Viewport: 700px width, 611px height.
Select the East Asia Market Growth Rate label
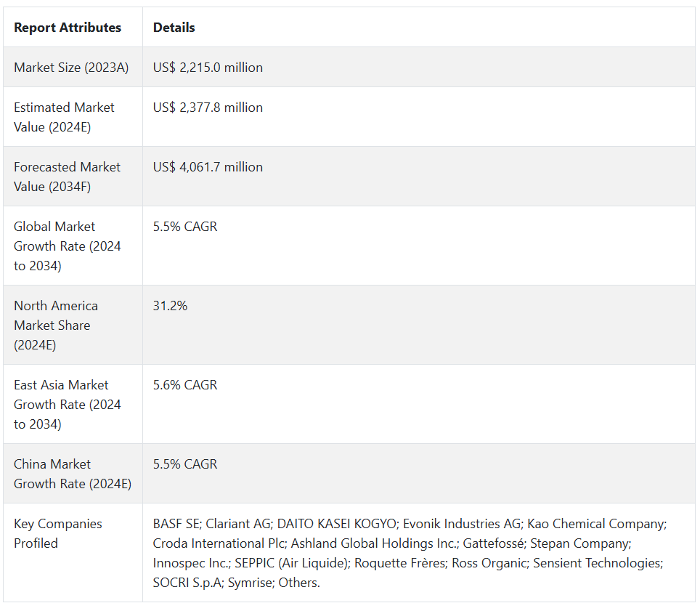pyautogui.click(x=67, y=405)
